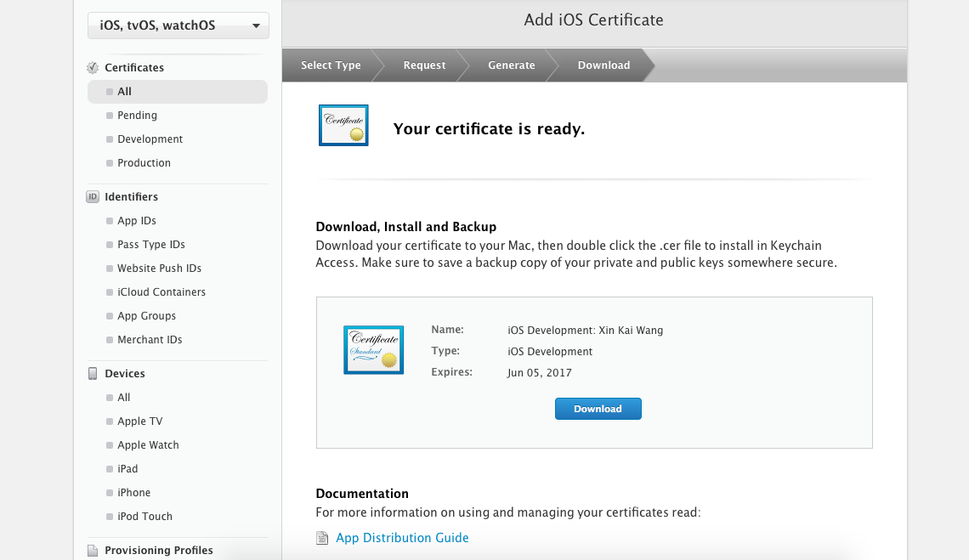Viewport: 969px width, 560px height.
Task: Jump to the Generate step
Action: [511, 65]
